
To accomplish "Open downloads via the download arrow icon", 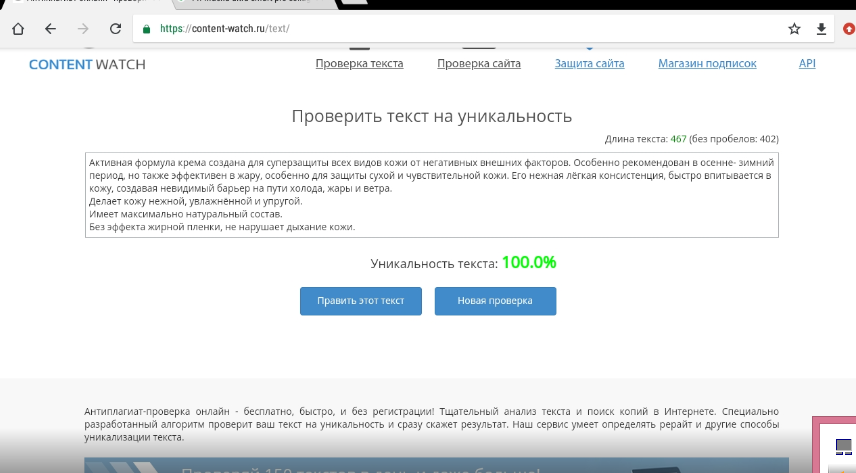I will [821, 29].
